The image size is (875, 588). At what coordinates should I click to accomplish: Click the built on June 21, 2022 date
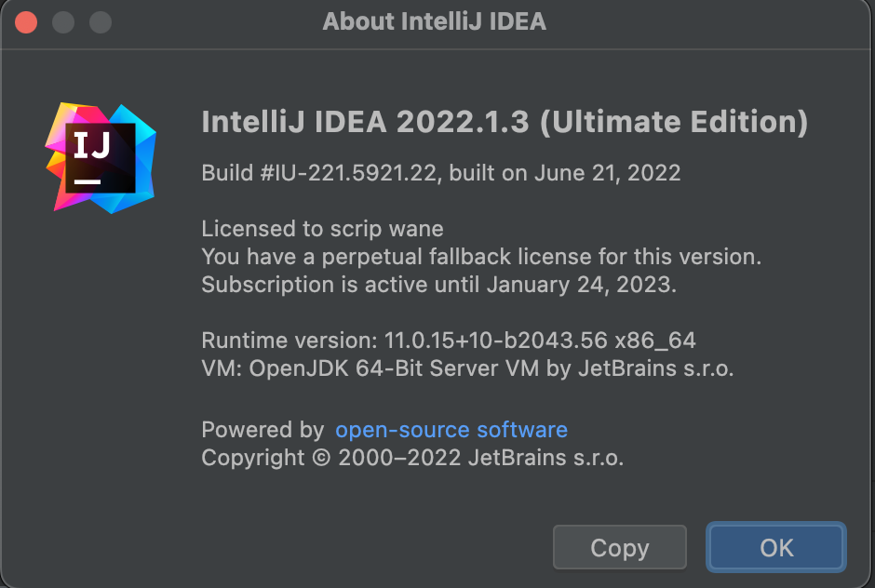coord(565,173)
